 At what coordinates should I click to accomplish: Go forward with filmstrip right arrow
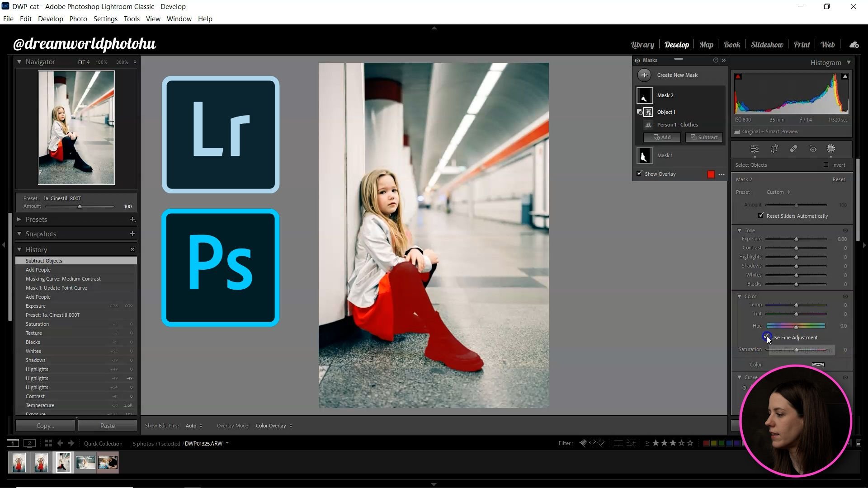(x=71, y=443)
